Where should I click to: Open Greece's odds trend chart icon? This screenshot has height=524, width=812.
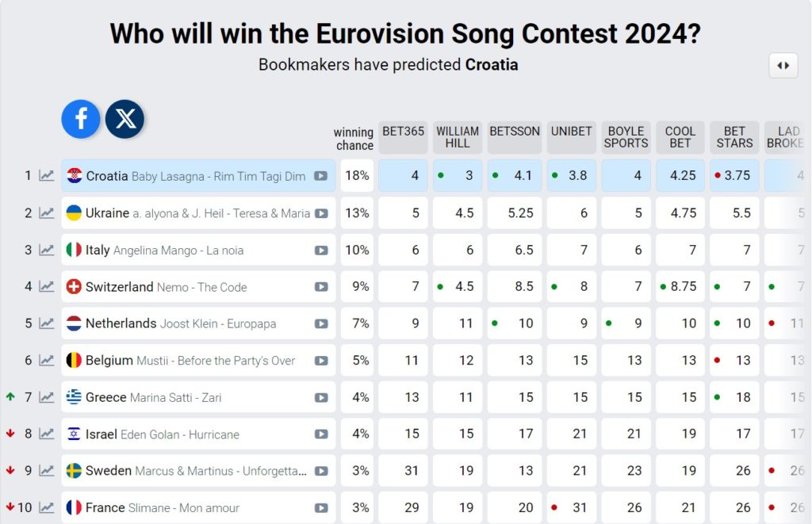47,397
